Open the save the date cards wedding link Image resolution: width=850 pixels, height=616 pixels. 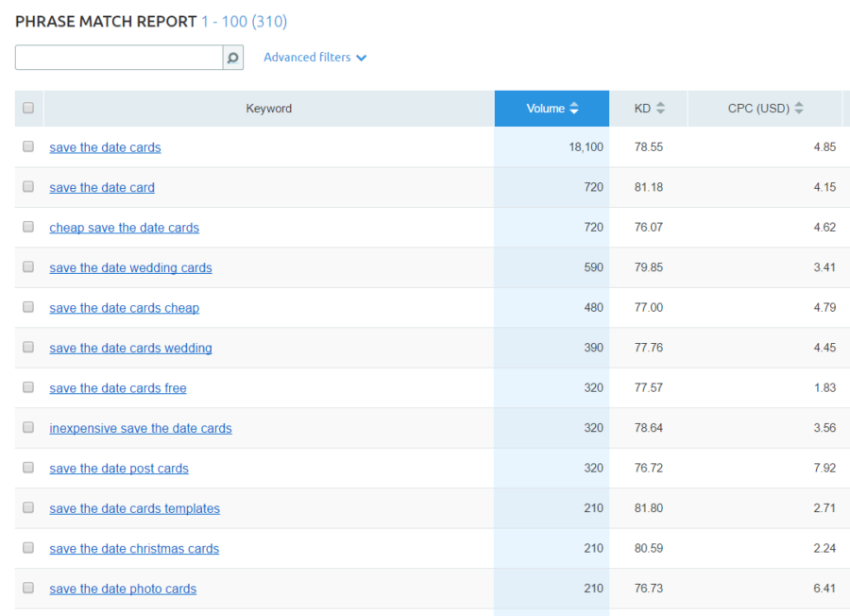pyautogui.click(x=130, y=348)
